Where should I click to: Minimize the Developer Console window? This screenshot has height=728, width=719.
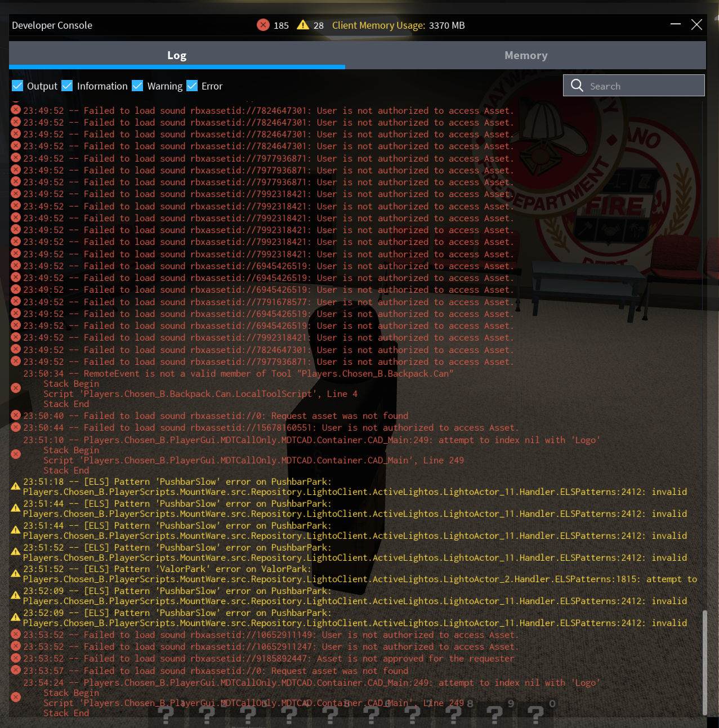click(x=676, y=24)
